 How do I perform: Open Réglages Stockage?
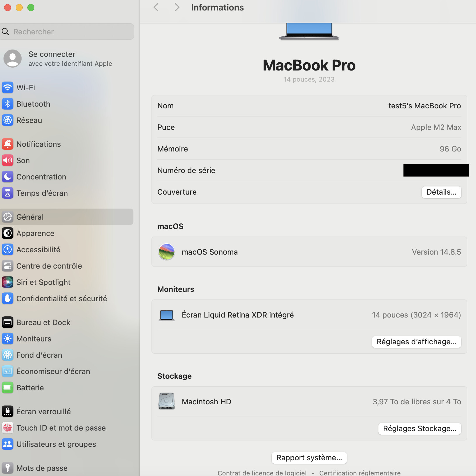(419, 429)
